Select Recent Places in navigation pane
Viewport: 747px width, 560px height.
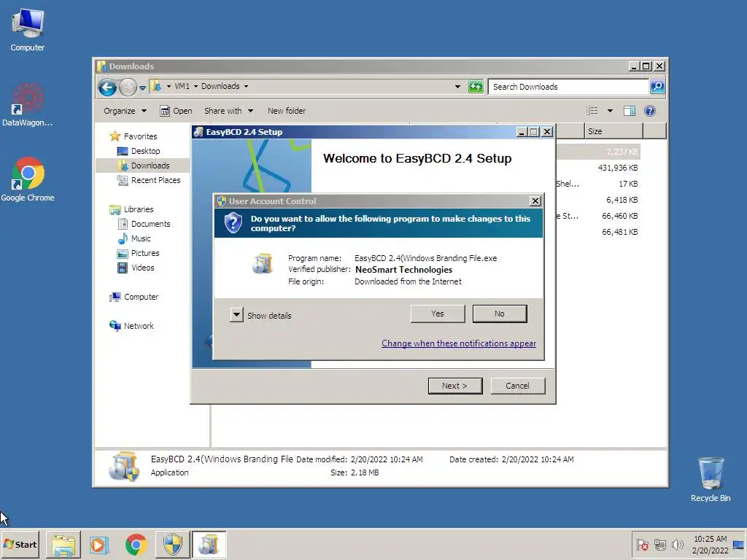149,180
